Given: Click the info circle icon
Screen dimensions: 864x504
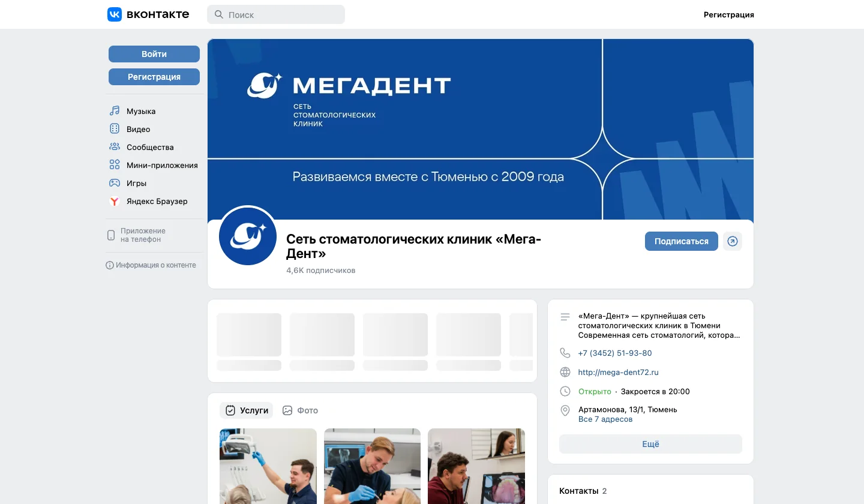Looking at the screenshot, I should pos(110,265).
